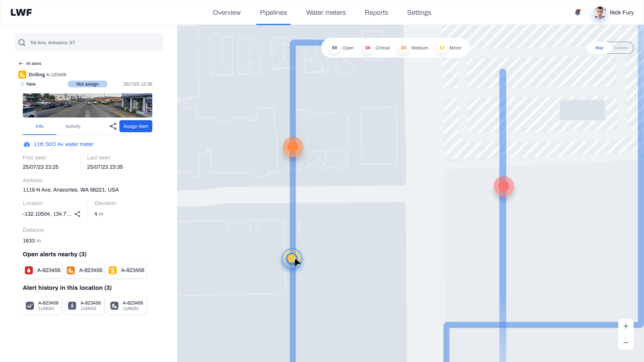
Task: Click the Last seen 25/07/23 23:35 value
Action: point(105,167)
